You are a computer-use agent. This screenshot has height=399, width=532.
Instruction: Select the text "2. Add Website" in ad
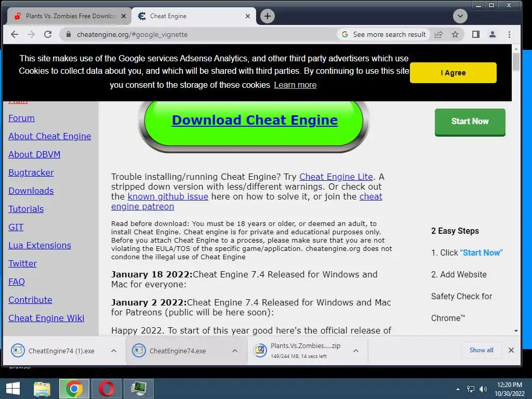[459, 274]
